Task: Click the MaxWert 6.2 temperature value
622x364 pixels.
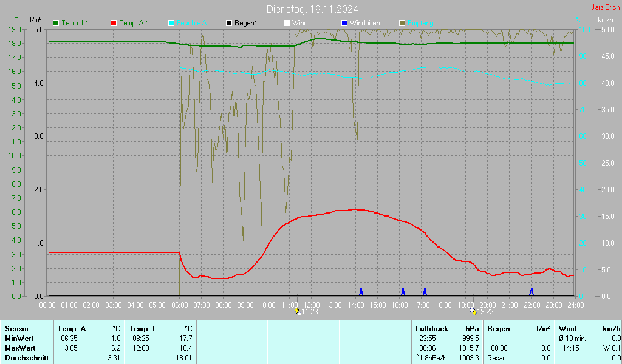Action: click(116, 348)
